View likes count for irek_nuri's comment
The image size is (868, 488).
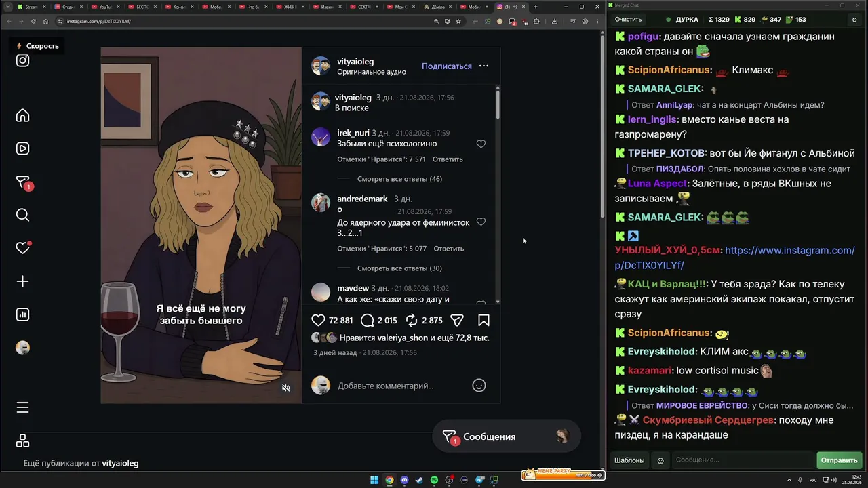[381, 159]
